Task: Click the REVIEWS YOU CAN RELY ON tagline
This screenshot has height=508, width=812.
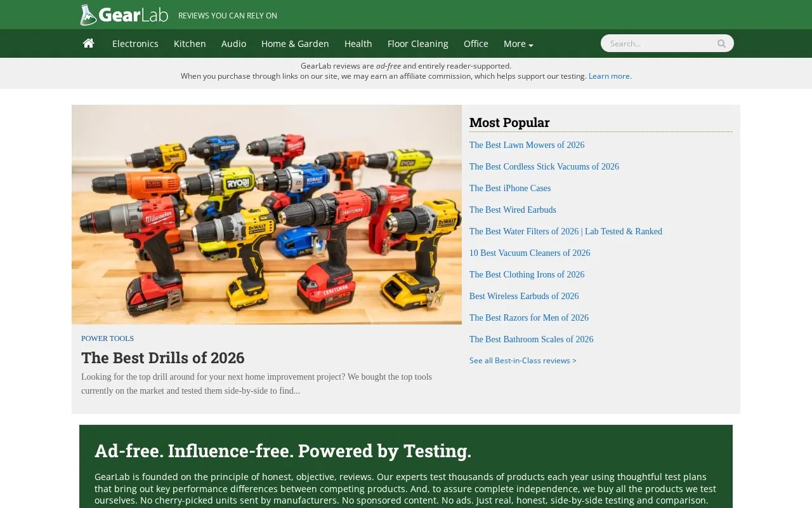Action: pyautogui.click(x=228, y=16)
